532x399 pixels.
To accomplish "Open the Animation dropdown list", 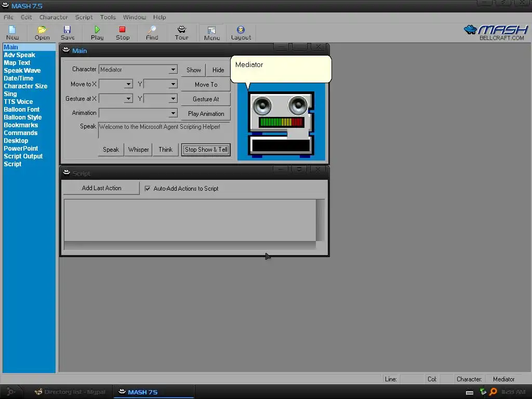I will tap(173, 113).
